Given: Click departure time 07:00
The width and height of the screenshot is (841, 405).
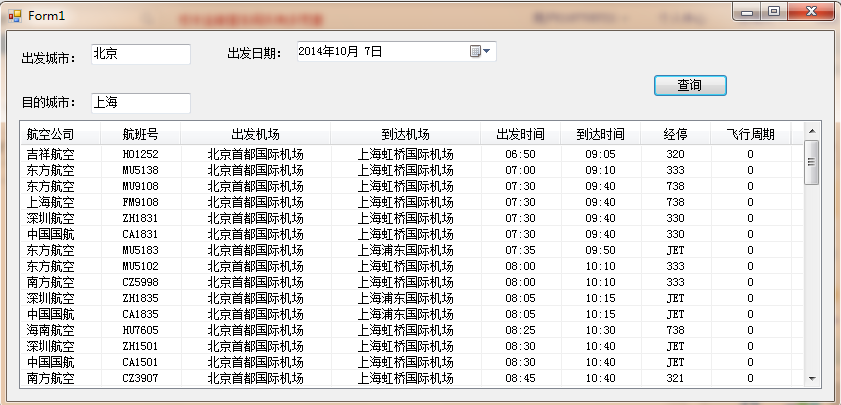Looking at the screenshot, I should (x=520, y=171).
